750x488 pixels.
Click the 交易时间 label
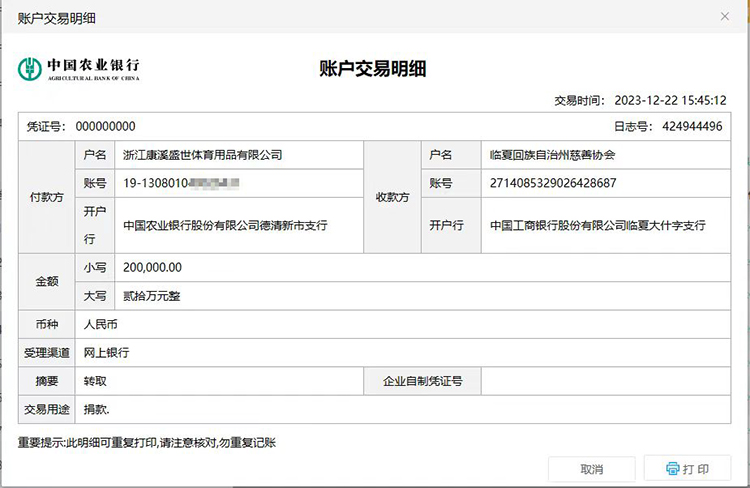(580, 100)
